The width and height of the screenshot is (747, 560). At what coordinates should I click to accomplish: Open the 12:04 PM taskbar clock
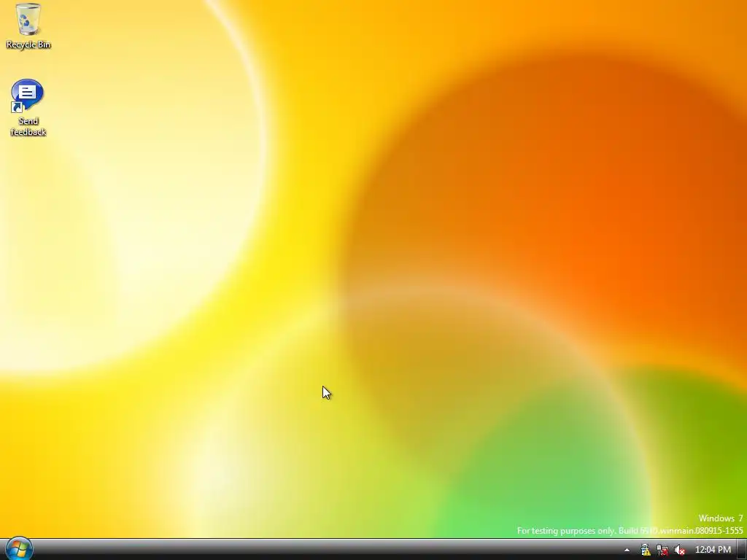(x=713, y=550)
